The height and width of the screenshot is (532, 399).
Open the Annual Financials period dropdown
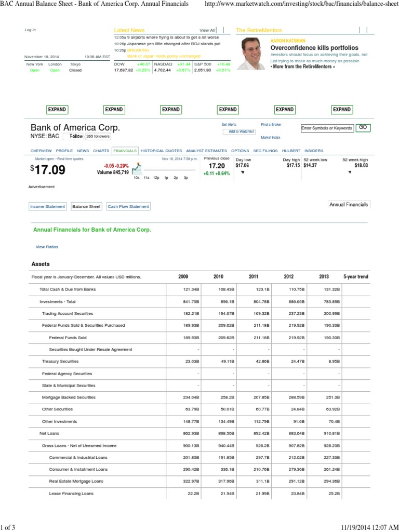click(349, 205)
